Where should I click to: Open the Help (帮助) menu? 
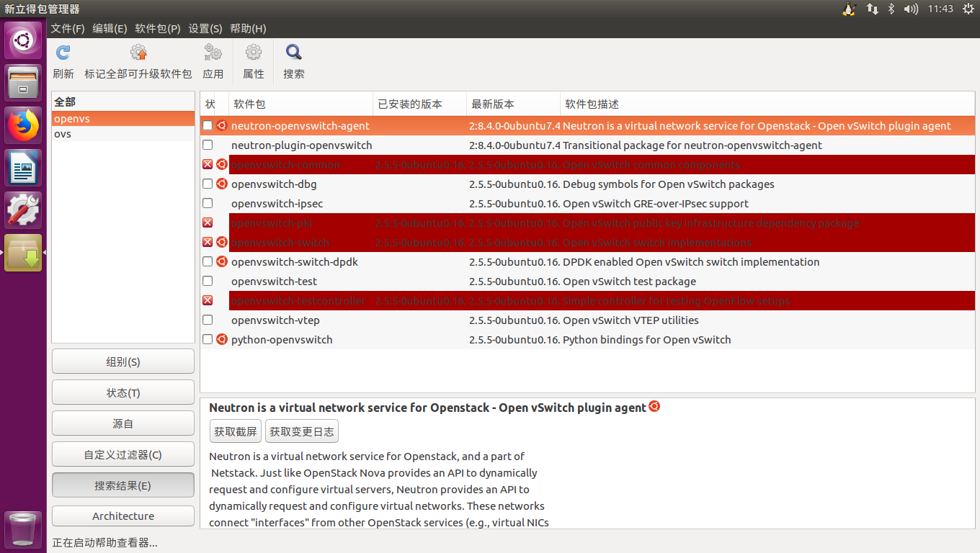tap(248, 28)
